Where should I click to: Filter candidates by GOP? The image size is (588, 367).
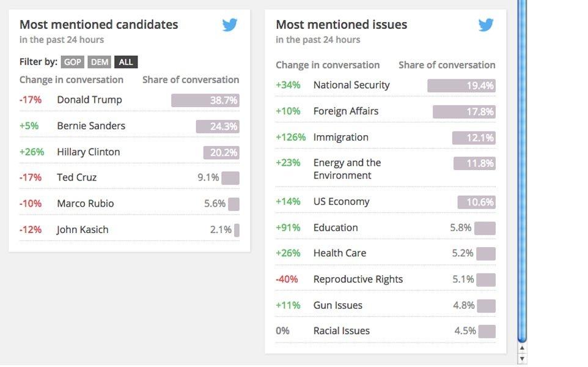73,62
